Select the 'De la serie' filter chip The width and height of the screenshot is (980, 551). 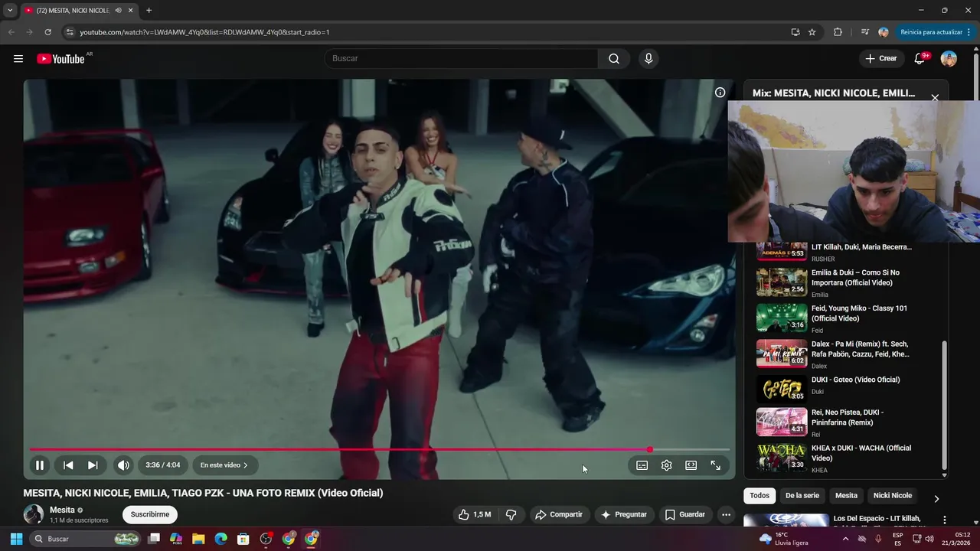802,496
